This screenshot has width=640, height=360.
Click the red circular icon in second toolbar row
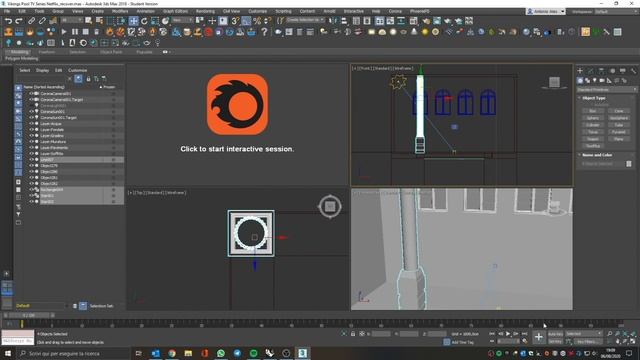point(209,31)
